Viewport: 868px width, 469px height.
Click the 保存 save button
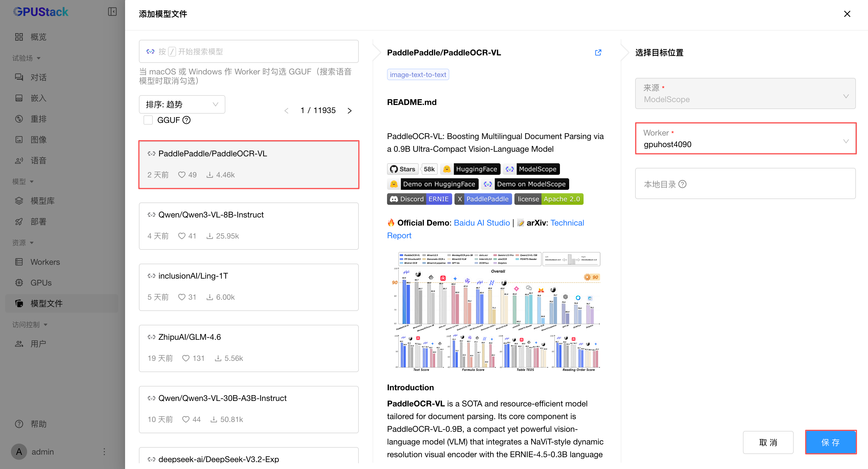[831, 442]
